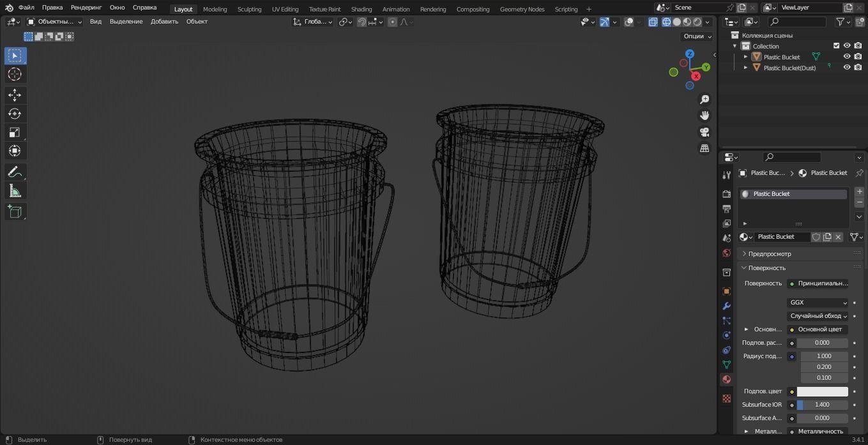Hide Plastic Bucket in viewport
The image size is (868, 445).
pos(847,57)
